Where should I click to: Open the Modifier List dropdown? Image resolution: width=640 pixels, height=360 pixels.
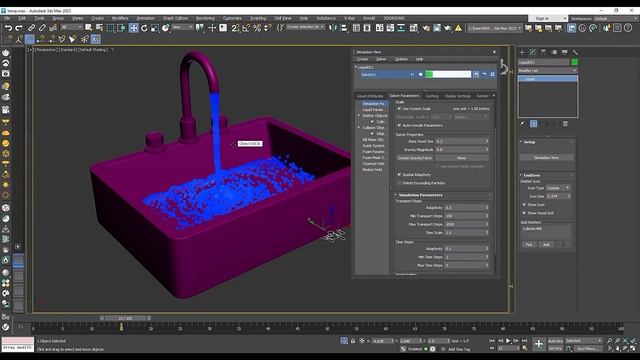[547, 71]
